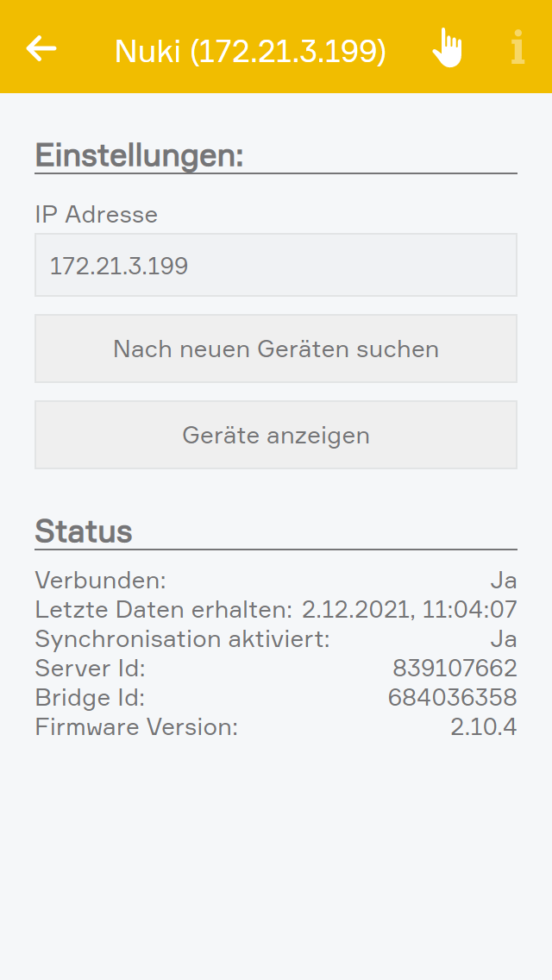Click the Nuki (172.21.3.199) title
The height and width of the screenshot is (980, 552).
coord(250,51)
